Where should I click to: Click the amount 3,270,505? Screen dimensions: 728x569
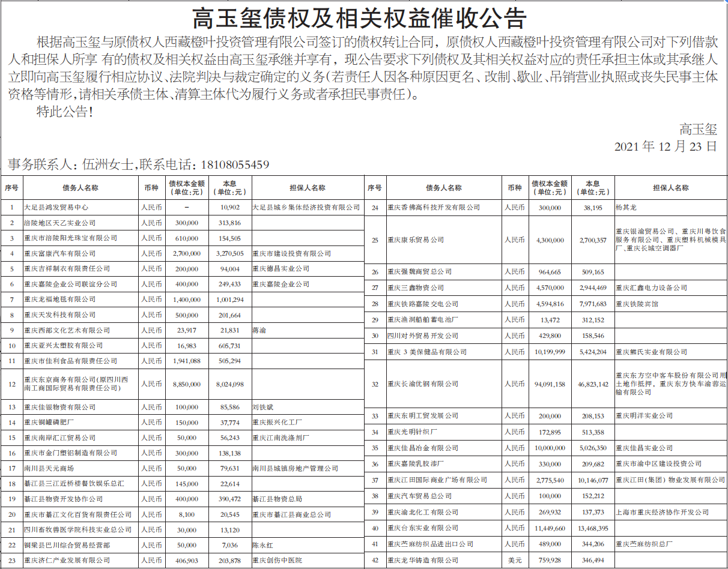tap(231, 254)
